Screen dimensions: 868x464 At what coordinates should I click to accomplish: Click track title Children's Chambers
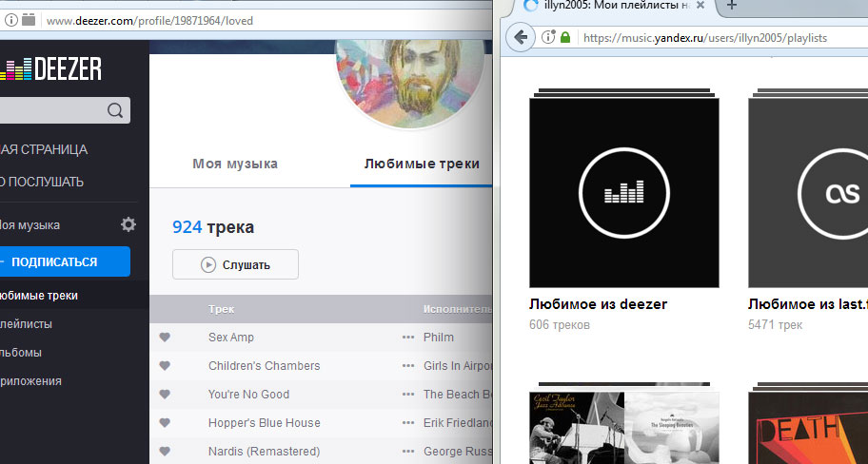tap(264, 366)
